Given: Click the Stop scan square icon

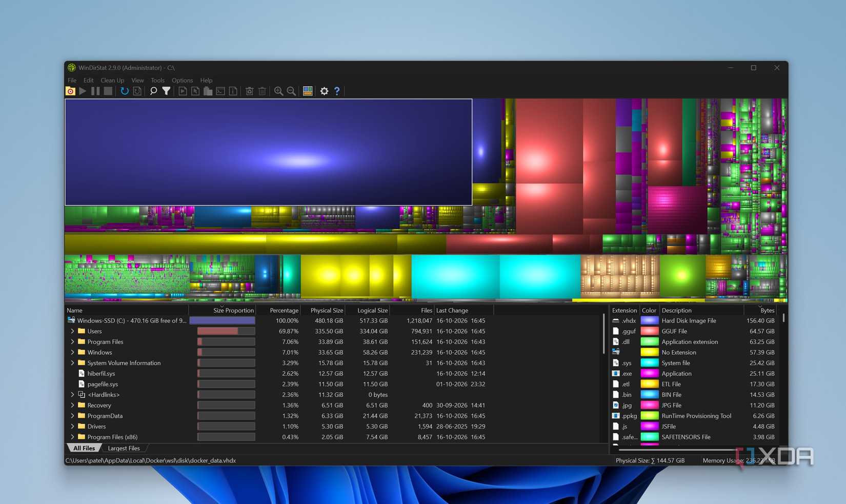Looking at the screenshot, I should (x=108, y=91).
